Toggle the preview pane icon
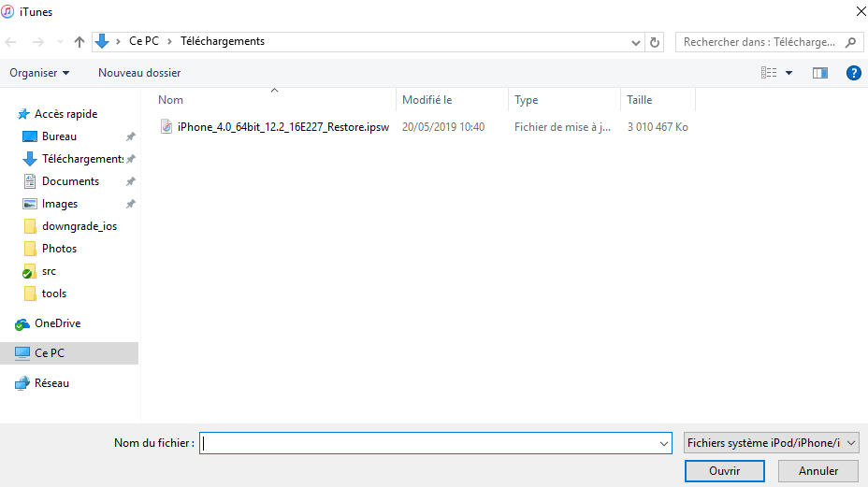 click(820, 73)
